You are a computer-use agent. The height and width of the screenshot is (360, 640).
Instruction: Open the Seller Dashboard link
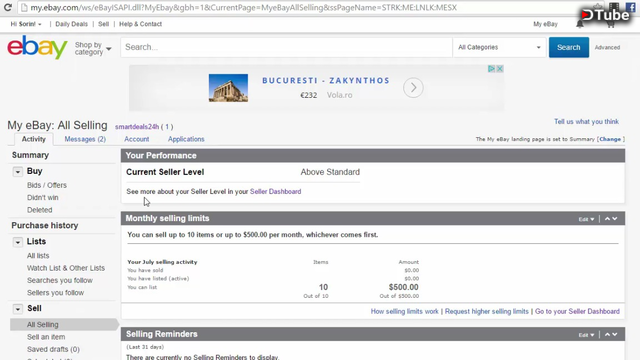point(276,191)
